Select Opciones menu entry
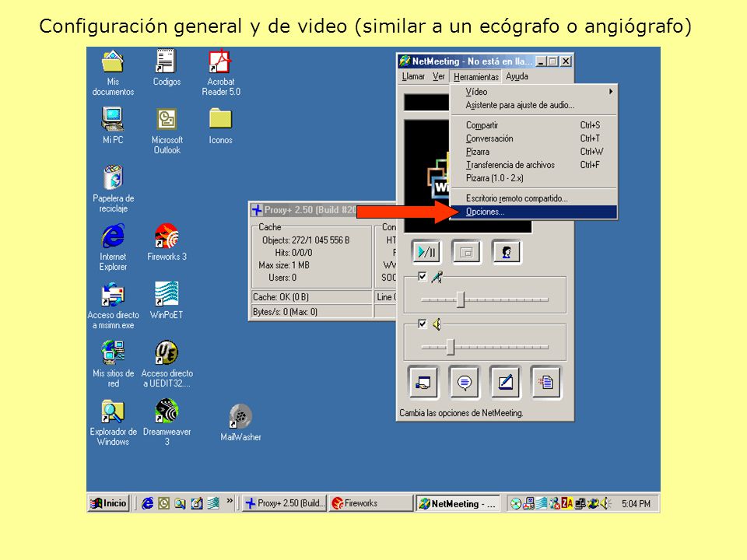 (534, 212)
